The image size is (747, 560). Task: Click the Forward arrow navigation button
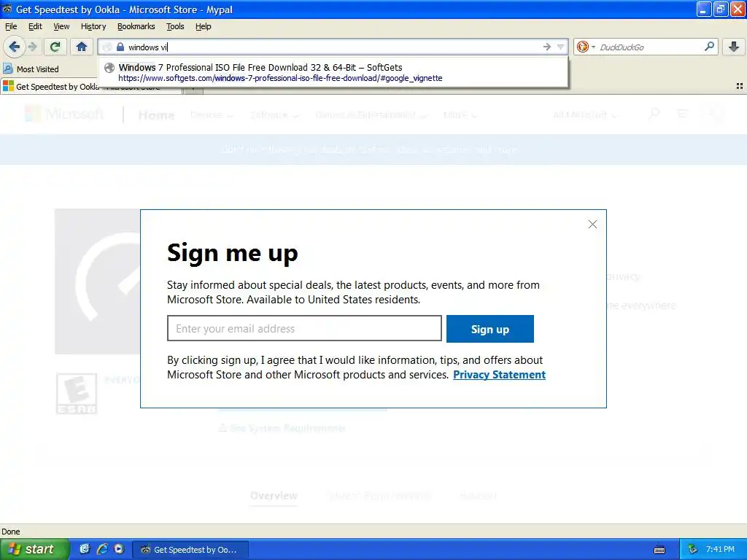coord(32,47)
